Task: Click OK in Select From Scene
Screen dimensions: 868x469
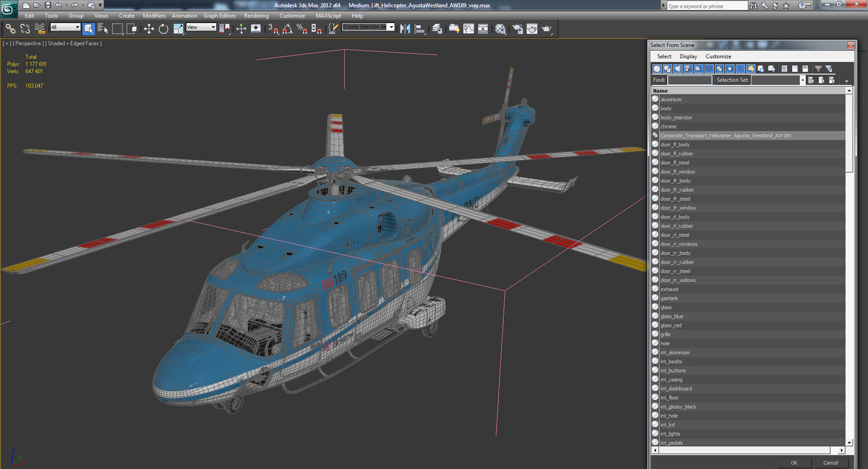Action: pos(794,463)
